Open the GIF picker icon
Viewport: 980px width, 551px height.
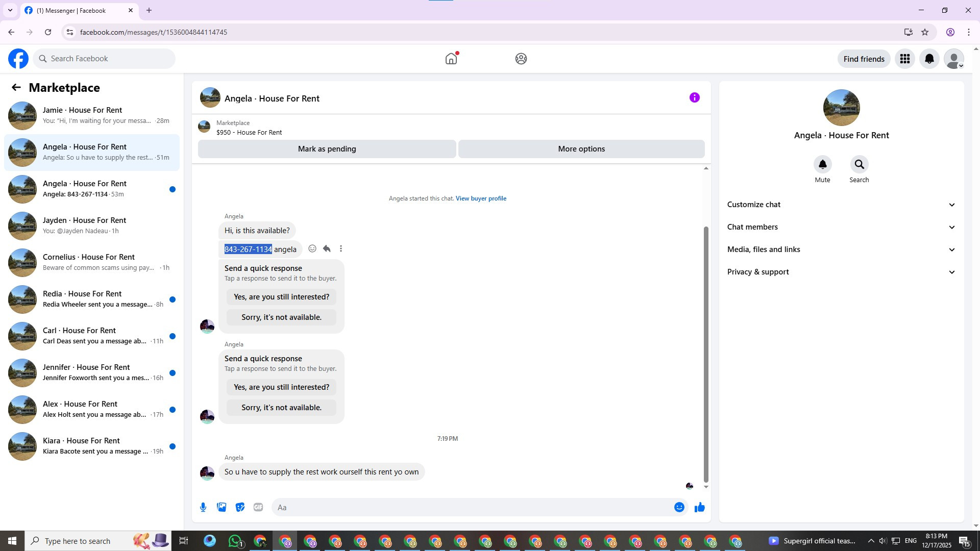pos(258,507)
